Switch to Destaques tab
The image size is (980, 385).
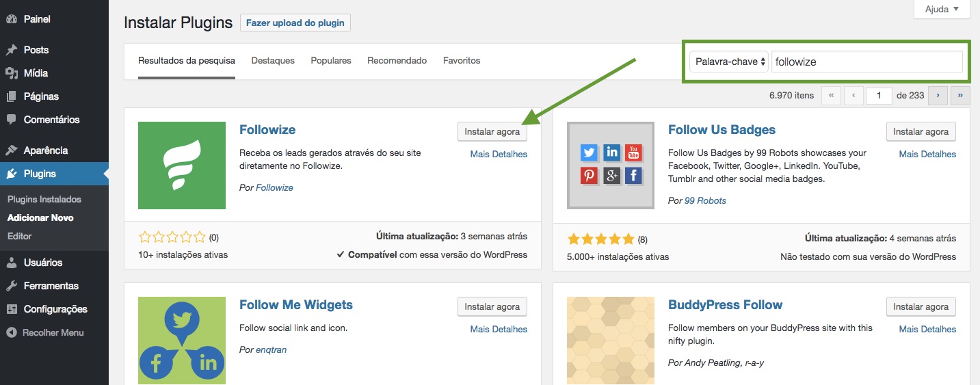(273, 61)
